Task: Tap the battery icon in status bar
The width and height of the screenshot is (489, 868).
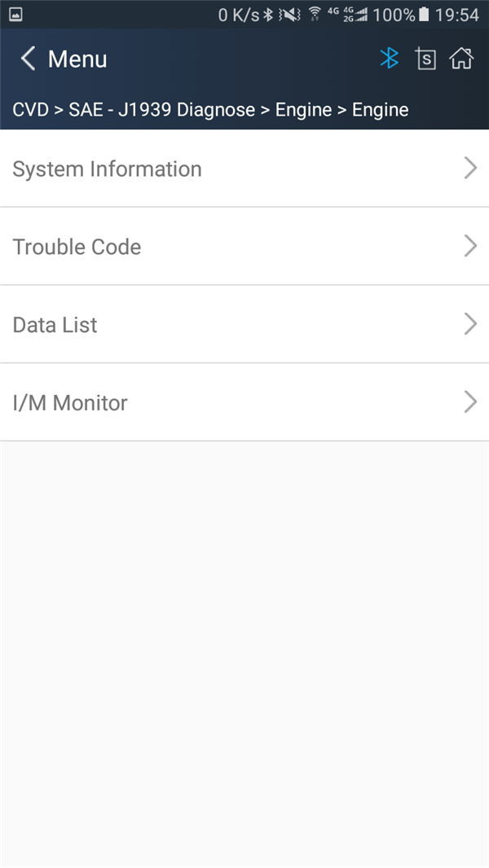Action: (x=424, y=15)
